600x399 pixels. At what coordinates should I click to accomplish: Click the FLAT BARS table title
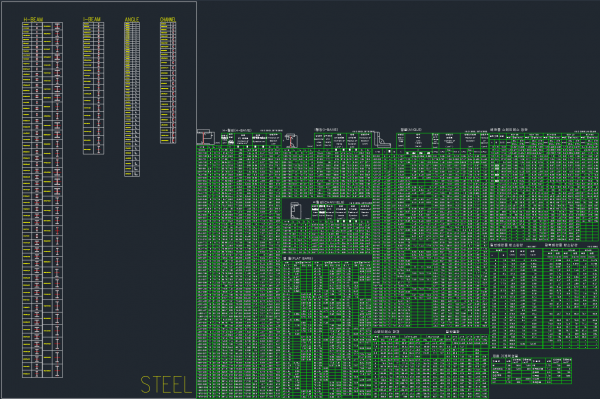click(298, 259)
